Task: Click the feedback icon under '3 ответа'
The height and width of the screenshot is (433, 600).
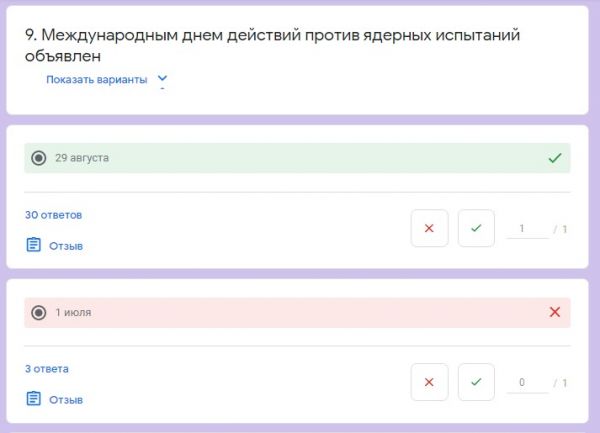Action: tap(34, 399)
